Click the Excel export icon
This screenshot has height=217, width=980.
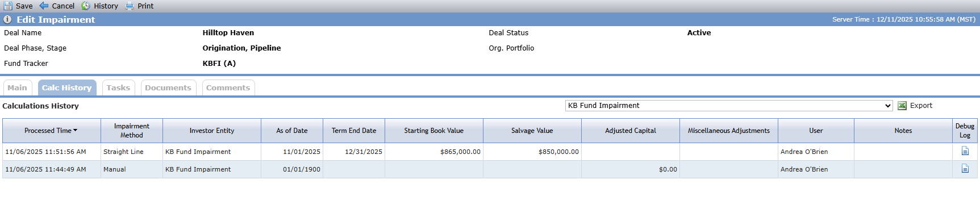pos(902,106)
